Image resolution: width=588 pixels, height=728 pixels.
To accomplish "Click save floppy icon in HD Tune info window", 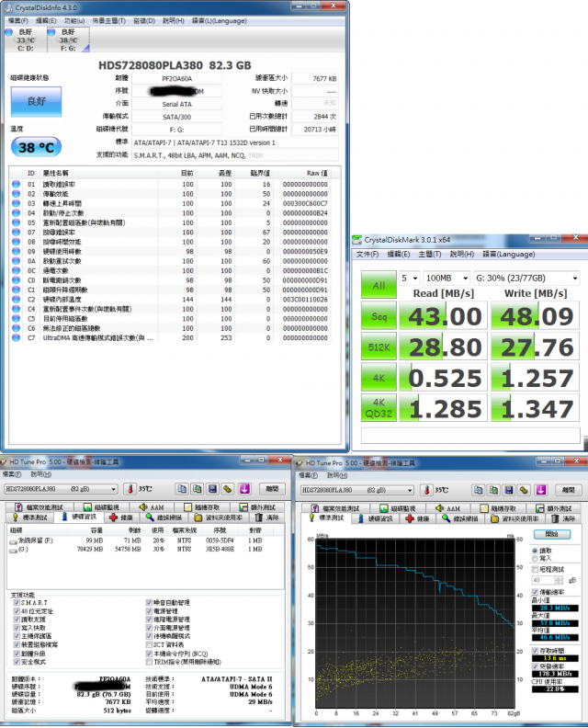I will click(x=212, y=489).
